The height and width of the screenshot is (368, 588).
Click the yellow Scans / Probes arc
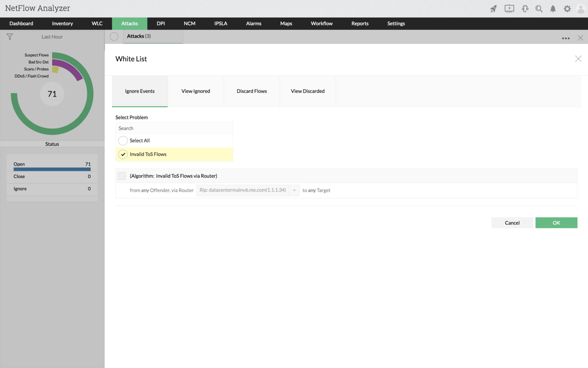(55, 69)
